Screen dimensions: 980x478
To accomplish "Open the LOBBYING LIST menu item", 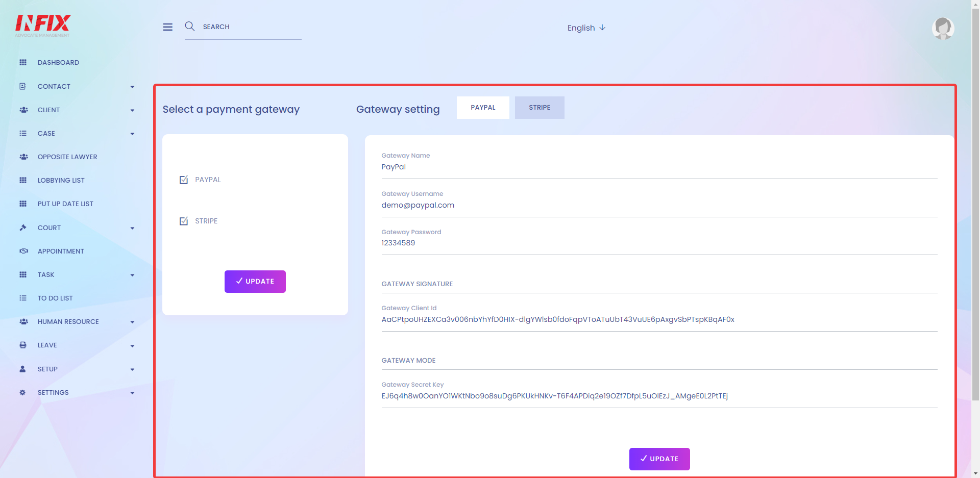I will click(x=61, y=181).
